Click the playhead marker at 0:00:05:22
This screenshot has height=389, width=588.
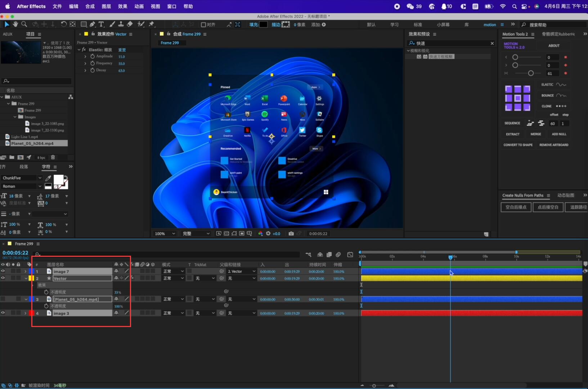[450, 257]
